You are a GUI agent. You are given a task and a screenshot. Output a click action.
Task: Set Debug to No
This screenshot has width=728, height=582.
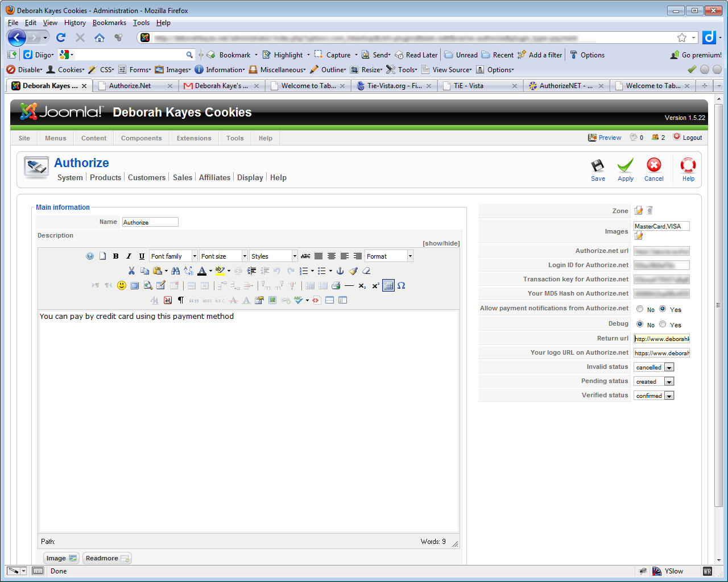[640, 325]
